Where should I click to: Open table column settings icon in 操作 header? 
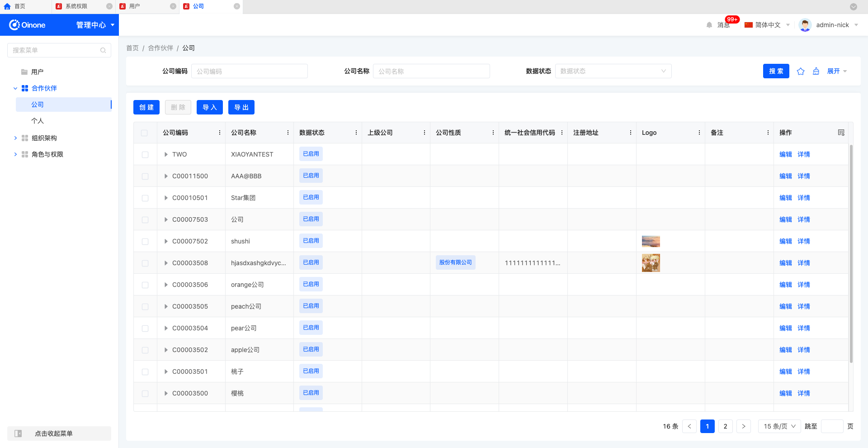(841, 133)
